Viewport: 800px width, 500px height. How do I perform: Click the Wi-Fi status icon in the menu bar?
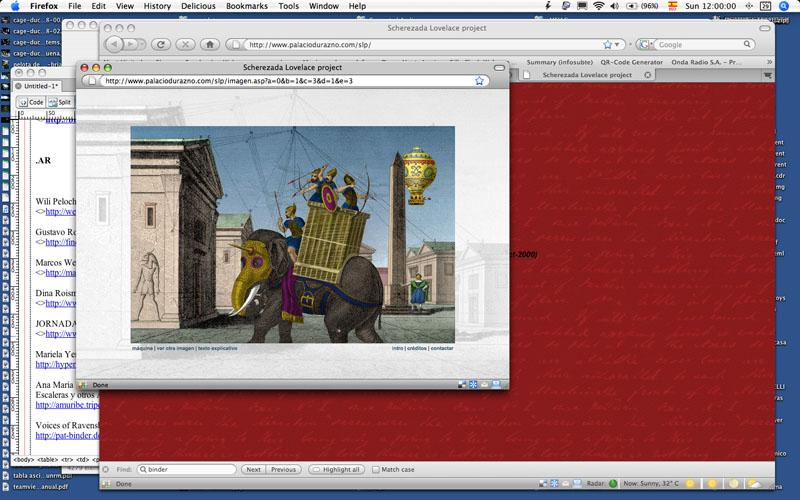tap(598, 6)
